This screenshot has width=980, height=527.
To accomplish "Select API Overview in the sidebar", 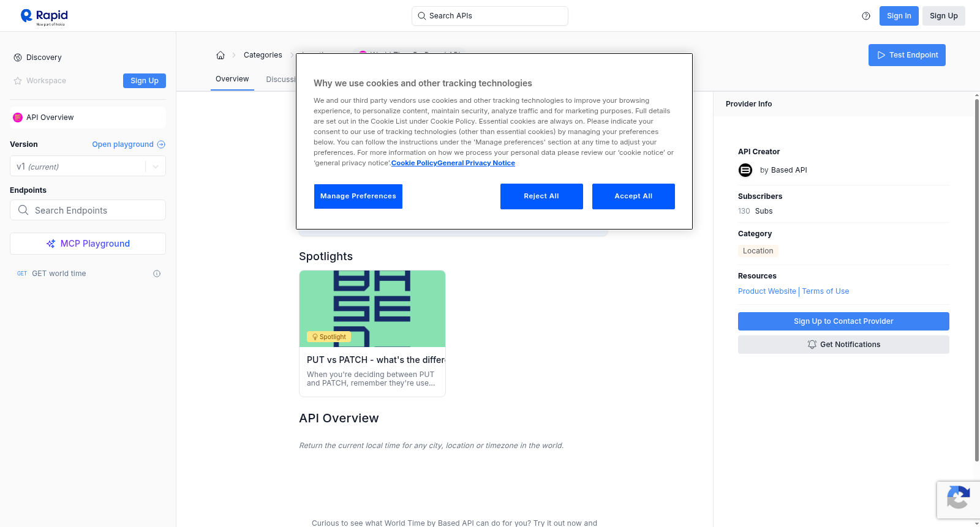I will click(88, 118).
